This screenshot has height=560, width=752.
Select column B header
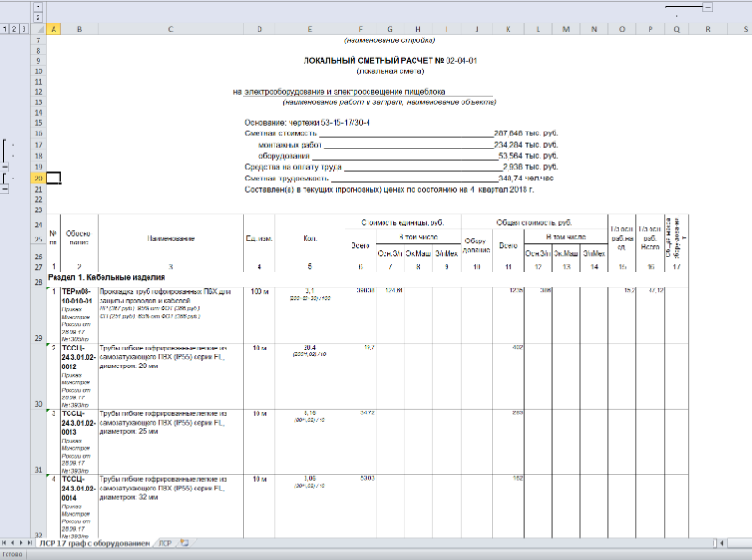[x=80, y=29]
